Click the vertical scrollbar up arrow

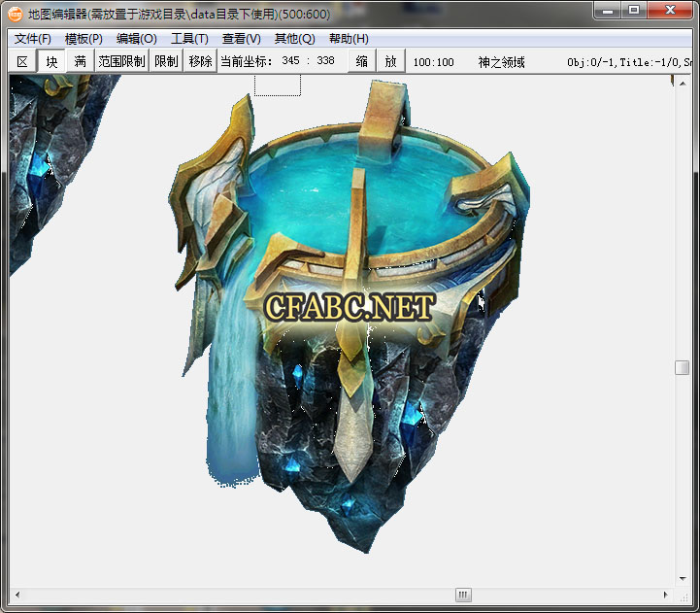(x=683, y=84)
